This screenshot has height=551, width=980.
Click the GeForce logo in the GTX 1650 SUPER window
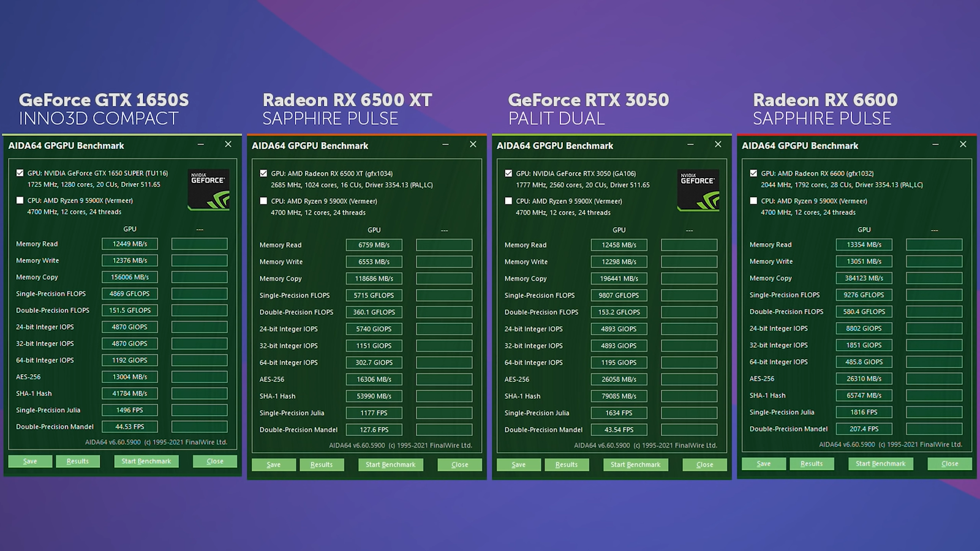pos(208,190)
